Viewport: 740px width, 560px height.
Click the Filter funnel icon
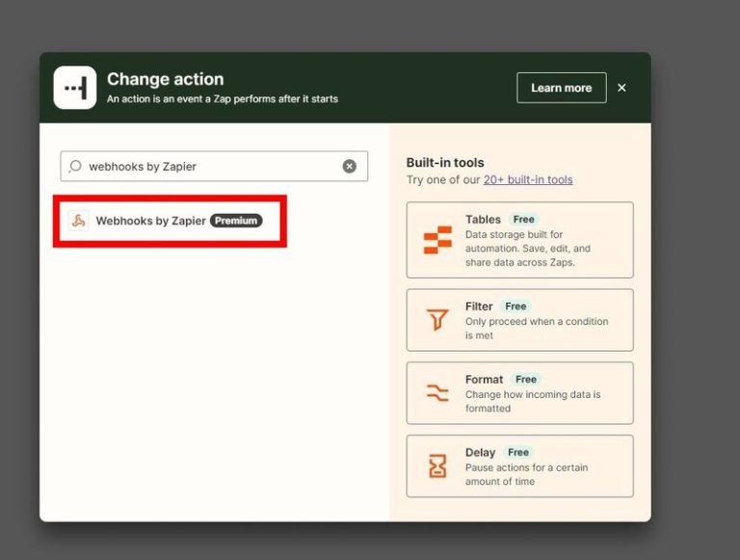(x=437, y=319)
